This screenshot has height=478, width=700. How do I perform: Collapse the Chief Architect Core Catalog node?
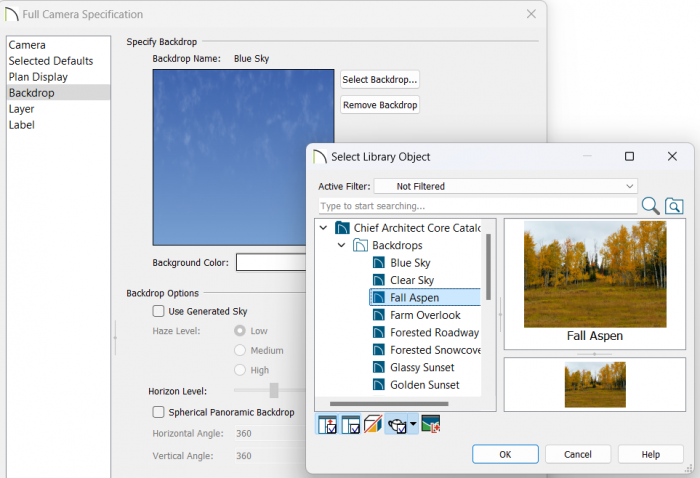coord(323,228)
